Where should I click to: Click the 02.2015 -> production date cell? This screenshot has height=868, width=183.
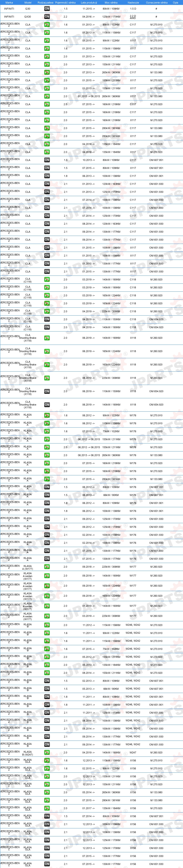tap(88, 769)
